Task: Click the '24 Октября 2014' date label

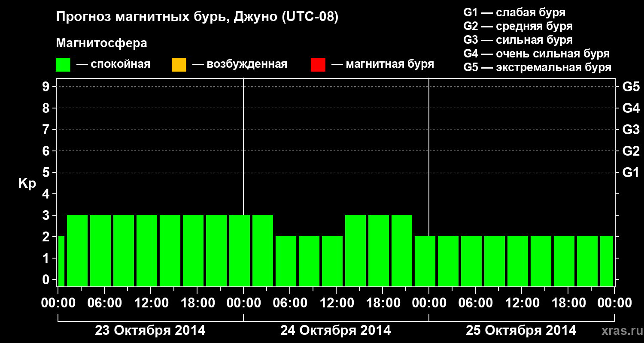Action: click(x=336, y=331)
